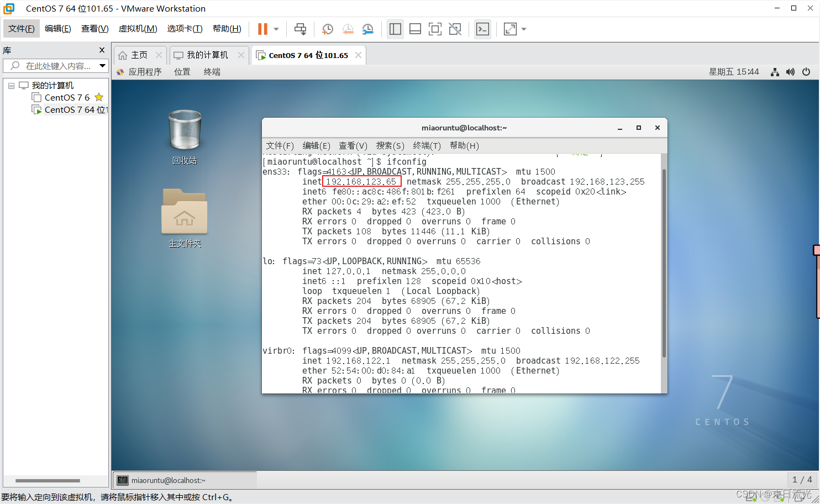
Task: Open the terminal 编辑(E) menu
Action: [x=316, y=146]
